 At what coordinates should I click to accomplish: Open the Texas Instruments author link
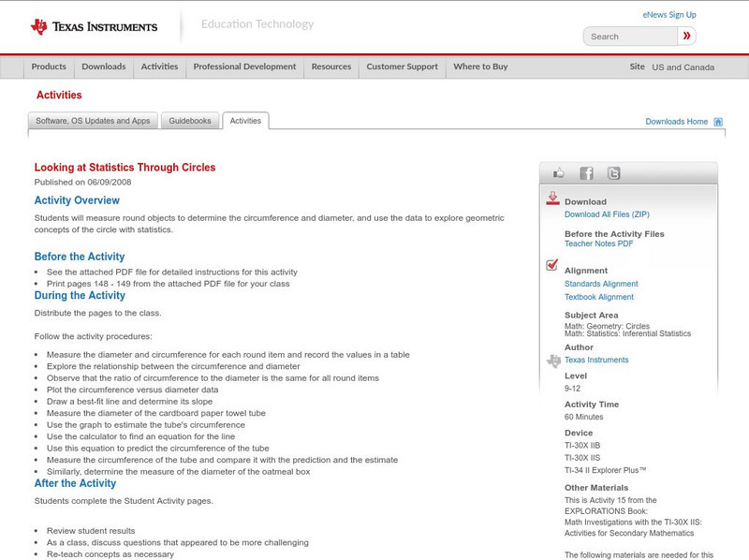(x=596, y=360)
